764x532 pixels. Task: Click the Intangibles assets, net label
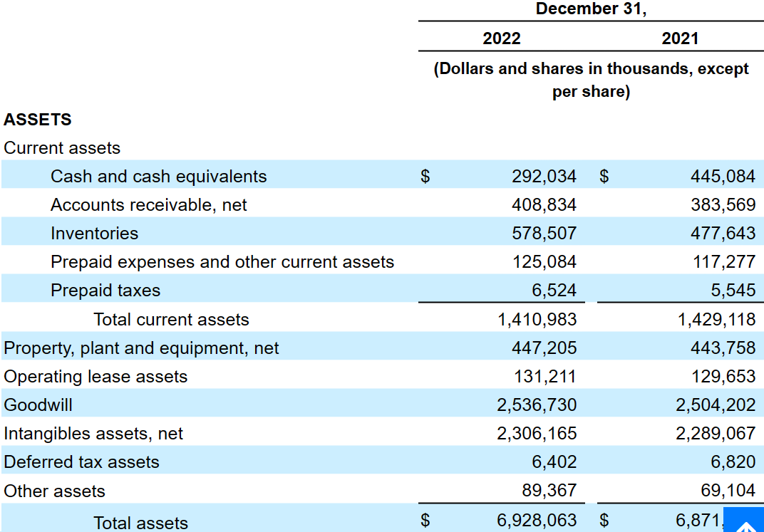93,433
